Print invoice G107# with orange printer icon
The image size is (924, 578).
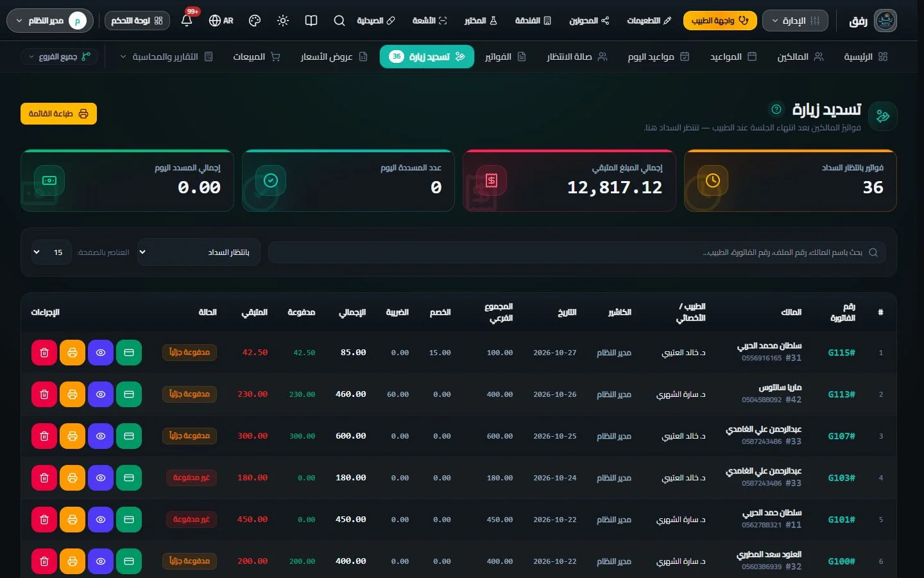tap(73, 436)
